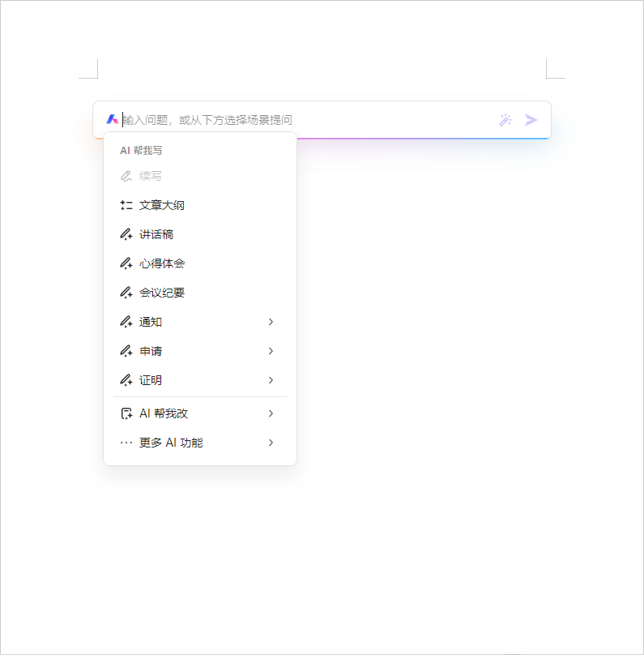Click the magic wand icon
644x655 pixels.
click(505, 119)
